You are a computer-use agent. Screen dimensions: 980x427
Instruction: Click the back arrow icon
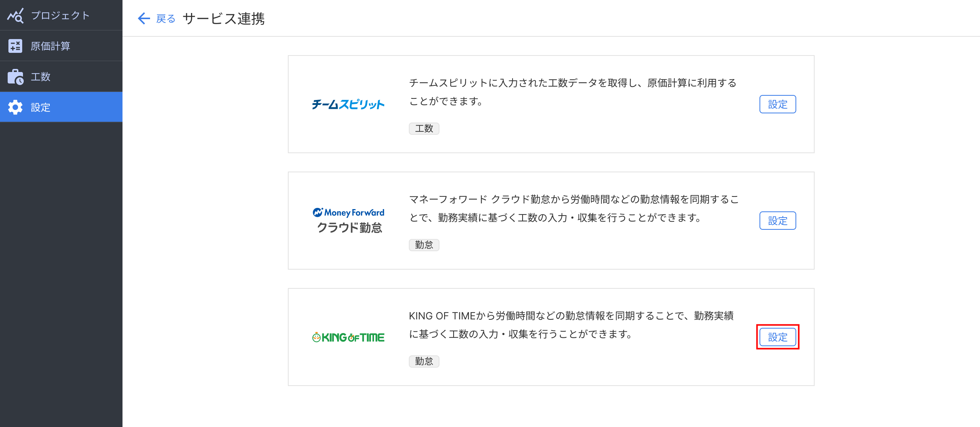(x=144, y=18)
